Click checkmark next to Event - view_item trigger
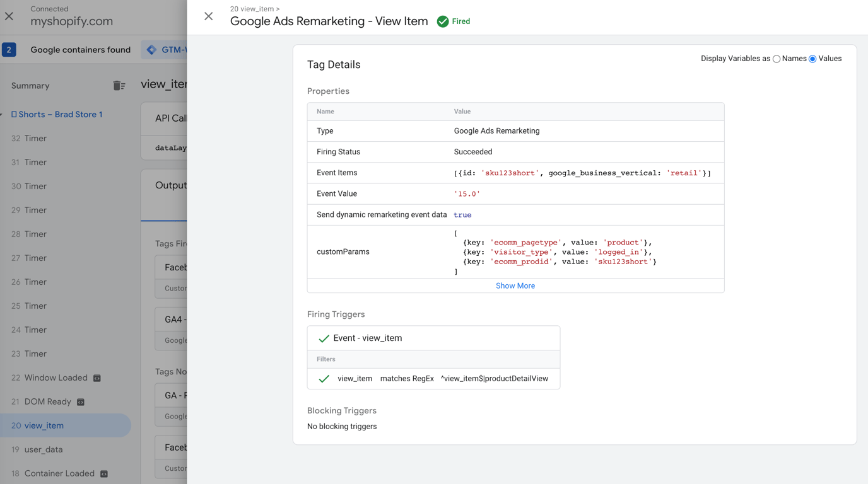This screenshot has width=868, height=484. point(324,338)
